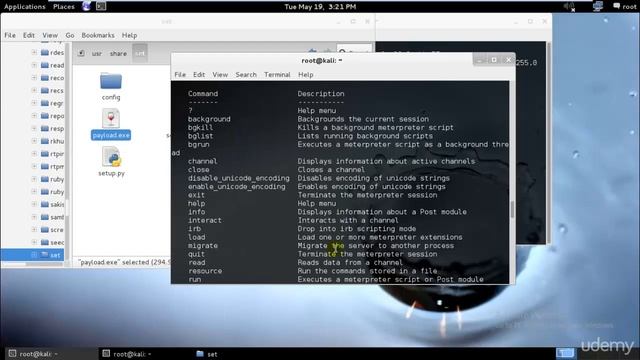Click the front terminal vertical scrollbar
The height and width of the screenshot is (360, 640).
click(512, 209)
